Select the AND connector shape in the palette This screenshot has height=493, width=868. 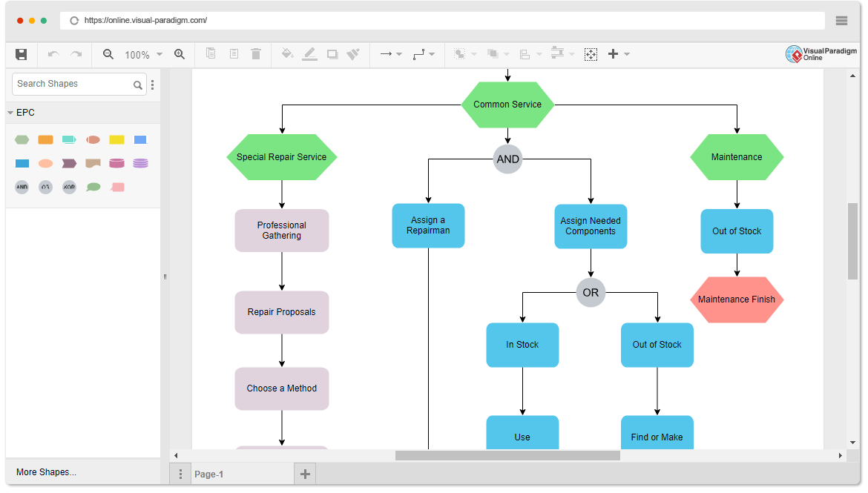click(x=22, y=187)
